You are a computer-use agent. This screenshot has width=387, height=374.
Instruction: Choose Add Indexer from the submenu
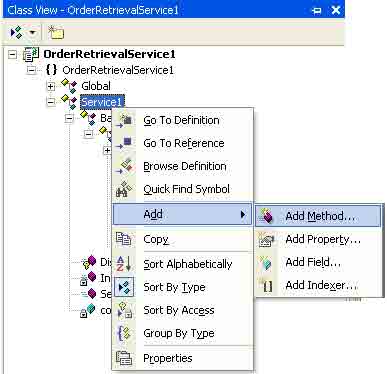[x=318, y=286]
